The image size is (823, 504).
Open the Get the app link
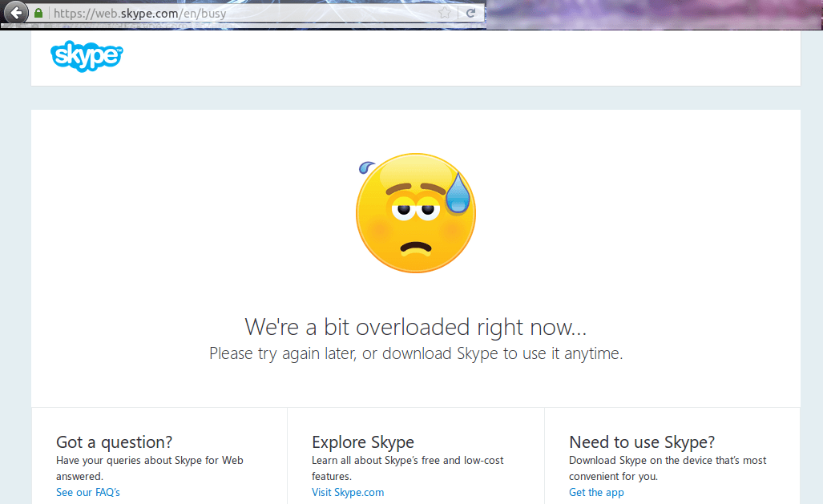tap(596, 493)
